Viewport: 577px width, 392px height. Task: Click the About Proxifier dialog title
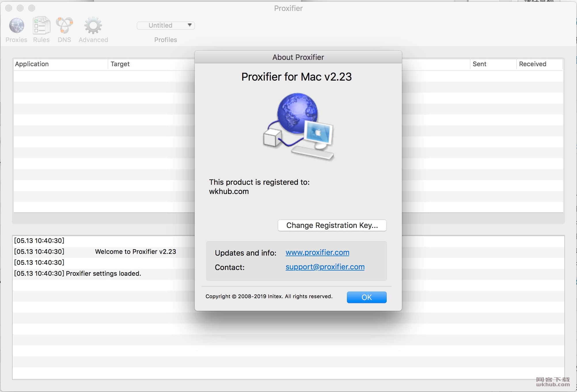coord(298,57)
